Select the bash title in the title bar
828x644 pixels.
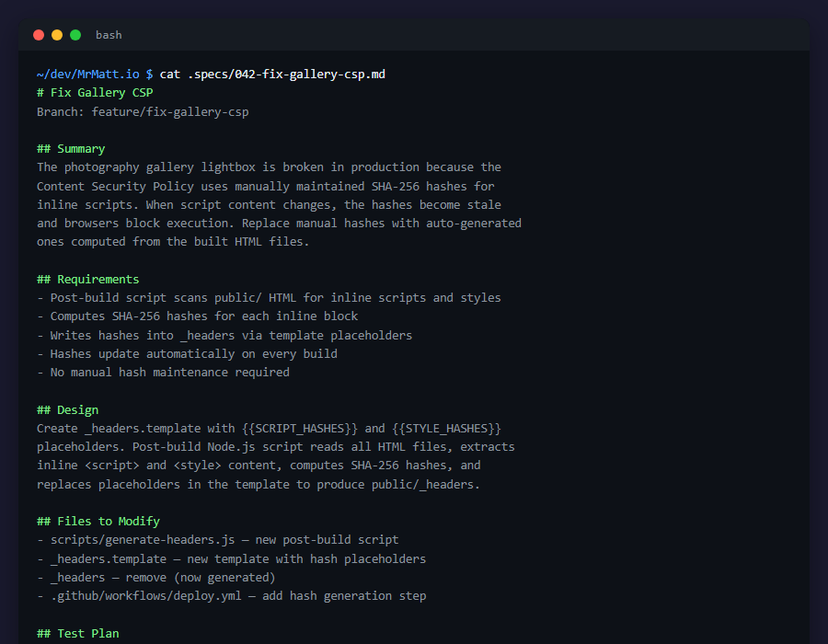coord(109,34)
